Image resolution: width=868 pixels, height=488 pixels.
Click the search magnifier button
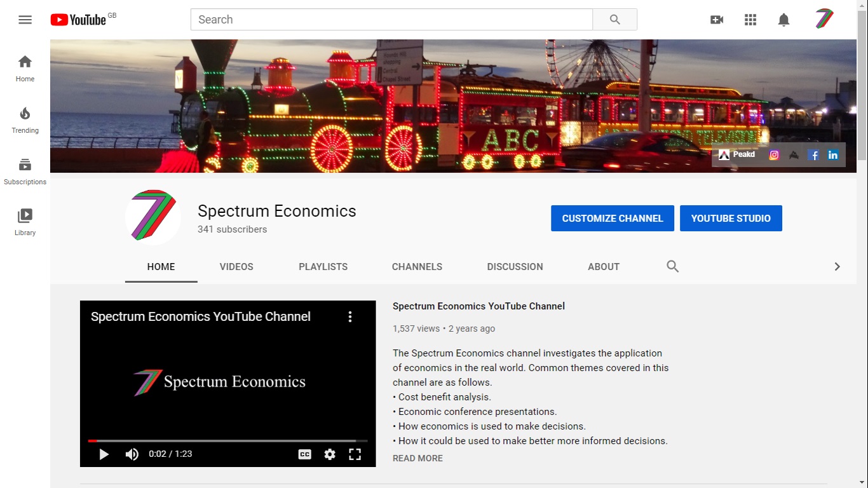614,20
